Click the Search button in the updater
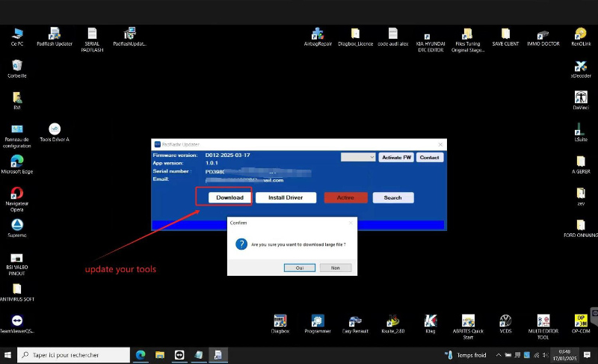Image resolution: width=598 pixels, height=364 pixels. (392, 198)
